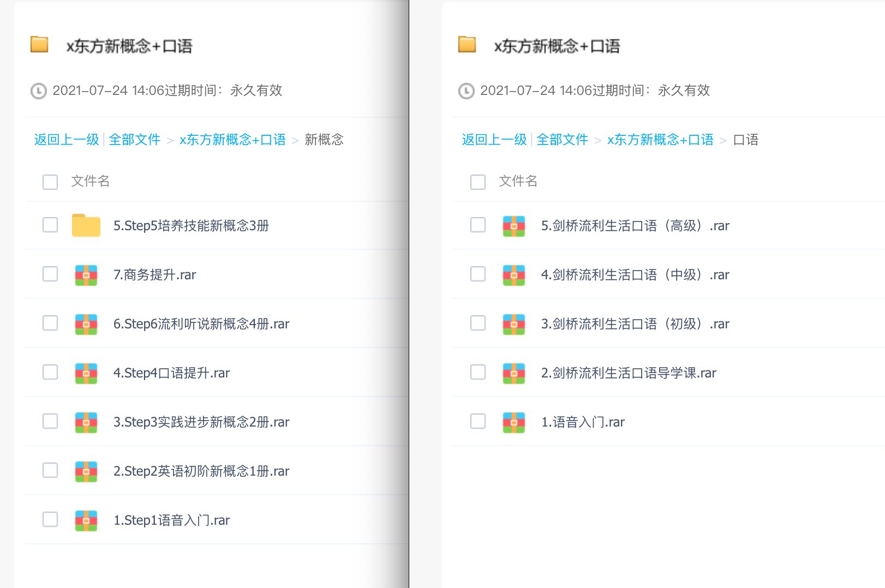This screenshot has height=588, width=885.
Task: Check the box for 2.剑桥流利生活口语导学课.rar
Action: point(478,372)
